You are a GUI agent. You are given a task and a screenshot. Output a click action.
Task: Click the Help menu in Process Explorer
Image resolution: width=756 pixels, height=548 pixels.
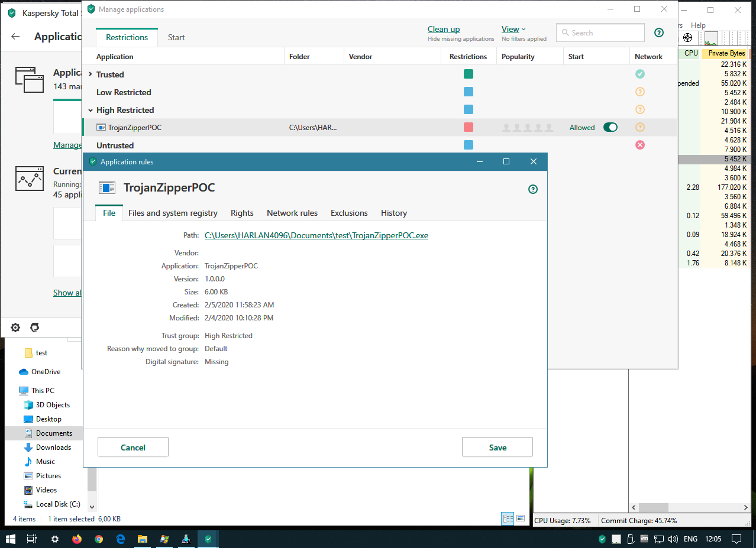698,25
